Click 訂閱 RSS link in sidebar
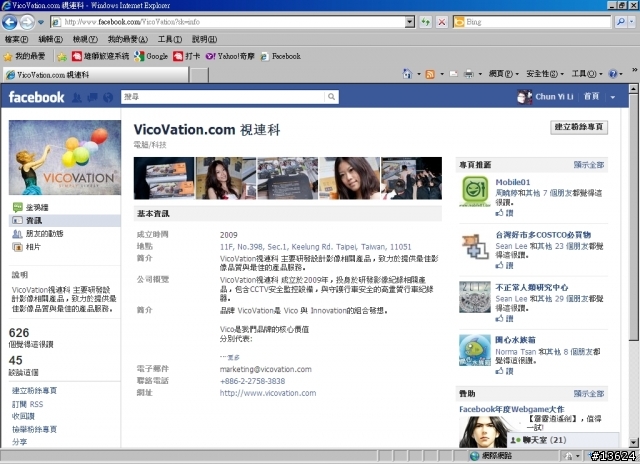Viewport: 640px width, 464px height. coord(27,404)
